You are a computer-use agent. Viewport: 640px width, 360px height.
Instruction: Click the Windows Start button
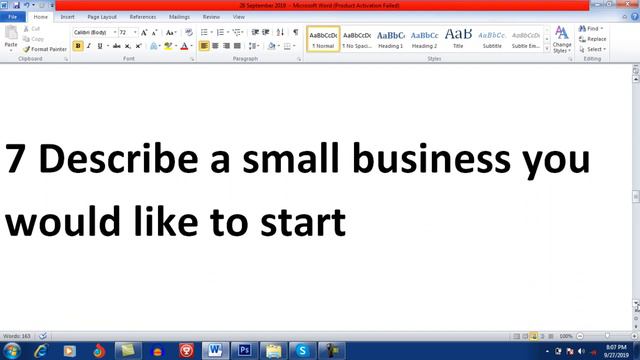(12, 351)
